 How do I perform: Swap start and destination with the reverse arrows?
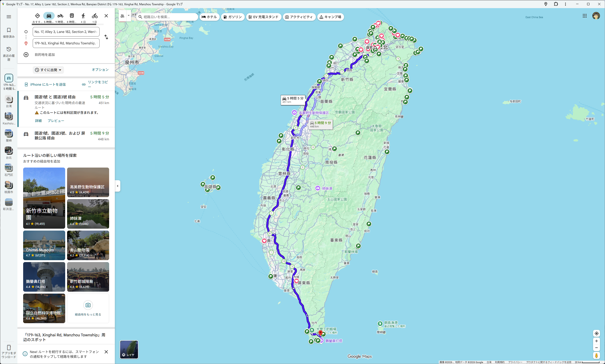point(106,37)
